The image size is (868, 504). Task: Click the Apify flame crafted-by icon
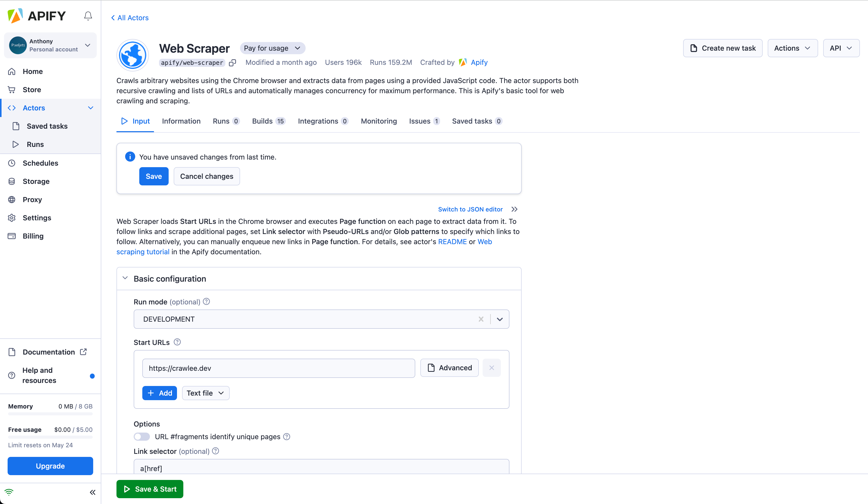click(463, 62)
